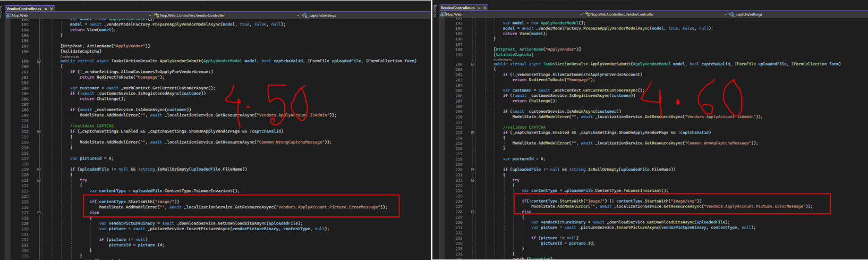Pin the VendorController.cs tab in right editor
This screenshot has width=868, height=260.
479,7
